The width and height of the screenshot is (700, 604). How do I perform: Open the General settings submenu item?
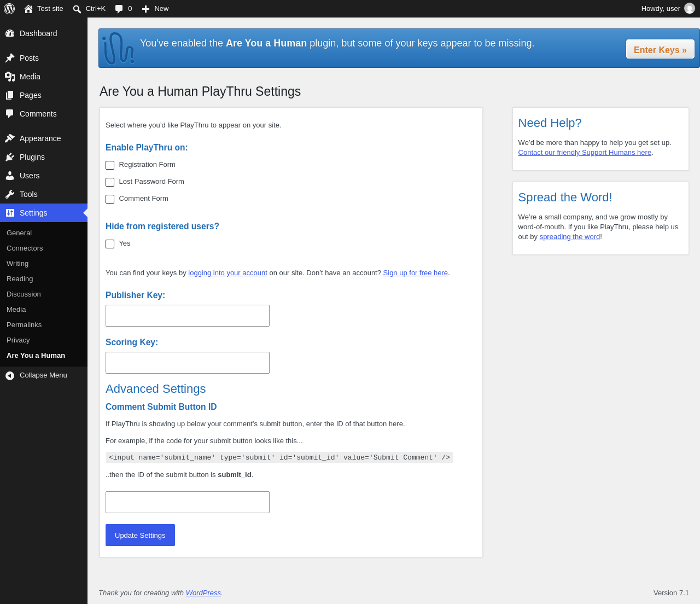(19, 233)
